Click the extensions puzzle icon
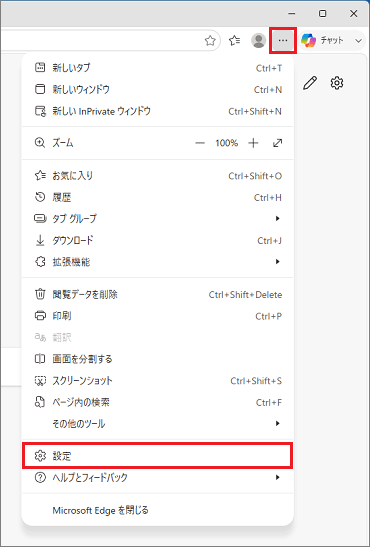 click(40, 262)
